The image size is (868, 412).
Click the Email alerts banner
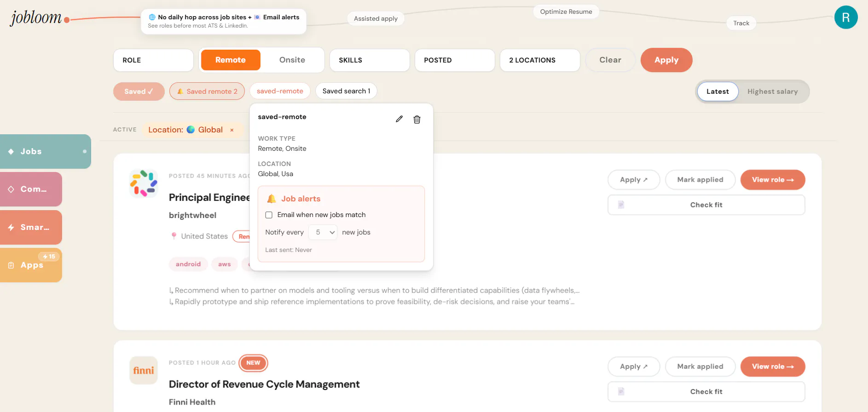(x=223, y=21)
